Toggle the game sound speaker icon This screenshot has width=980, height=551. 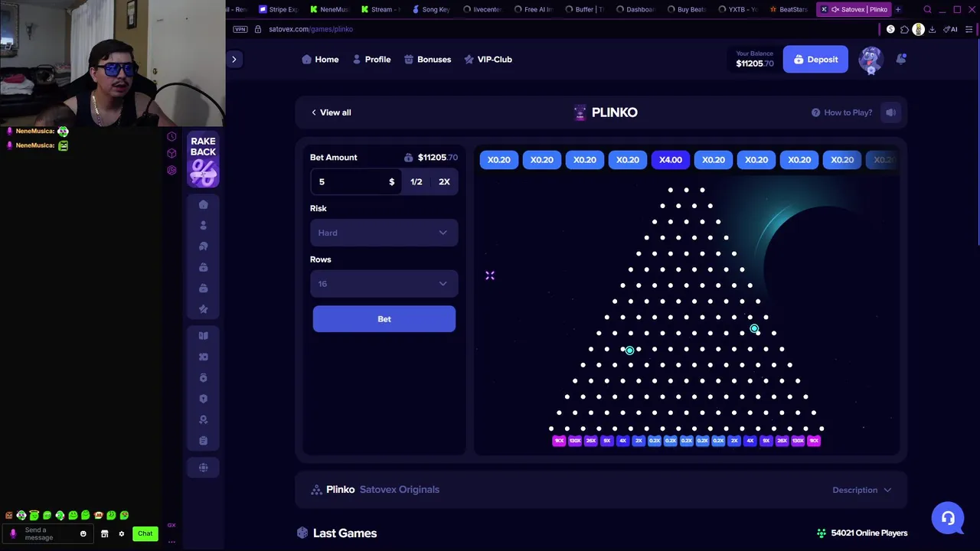[891, 112]
